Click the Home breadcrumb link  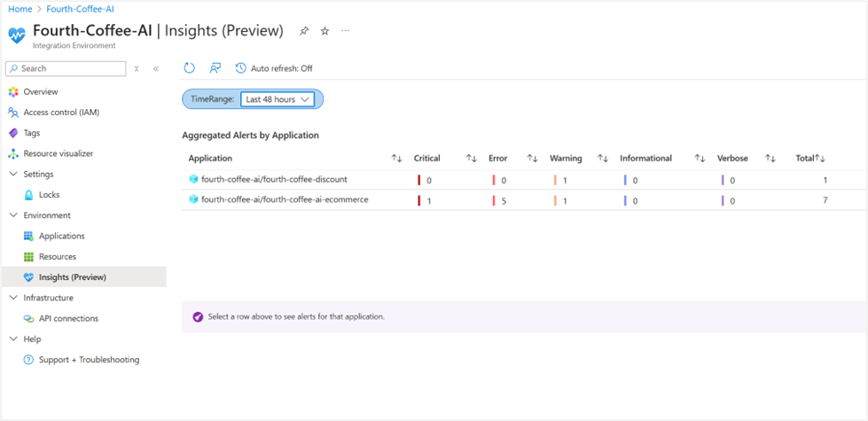point(20,10)
